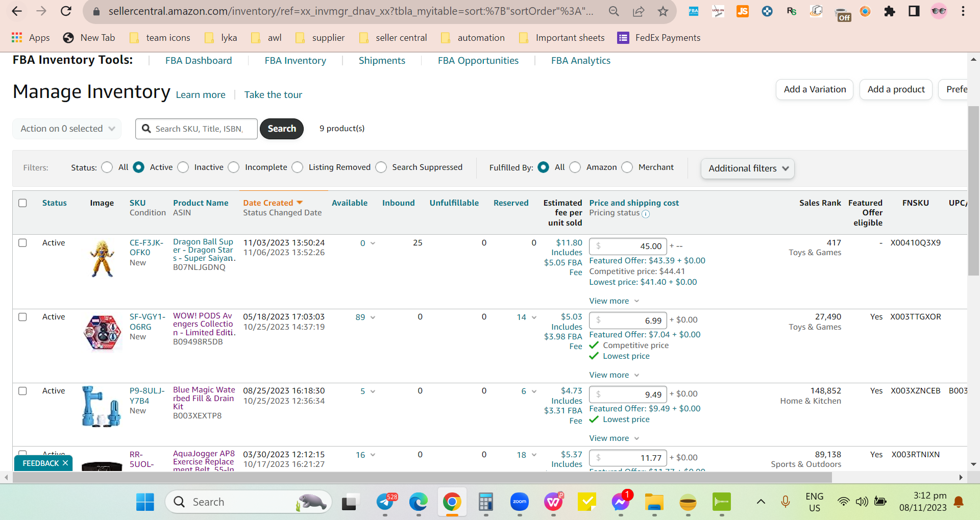This screenshot has width=980, height=520.
Task: Close the Feedback tab with the X
Action: pyautogui.click(x=65, y=463)
